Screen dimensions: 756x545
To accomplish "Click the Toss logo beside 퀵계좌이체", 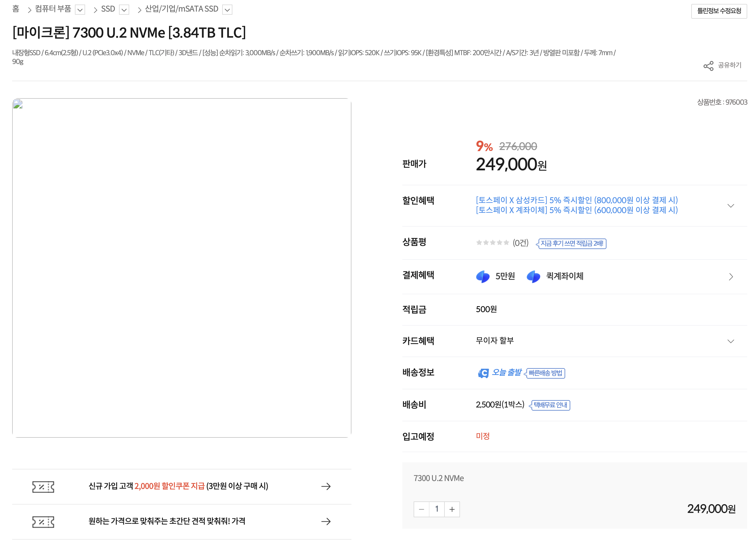I will point(533,276).
